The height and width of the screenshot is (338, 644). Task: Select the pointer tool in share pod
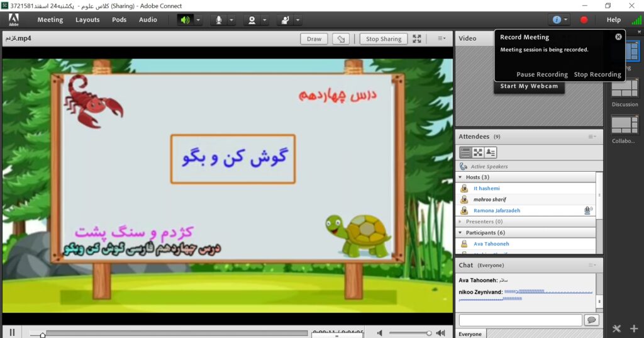tap(341, 38)
